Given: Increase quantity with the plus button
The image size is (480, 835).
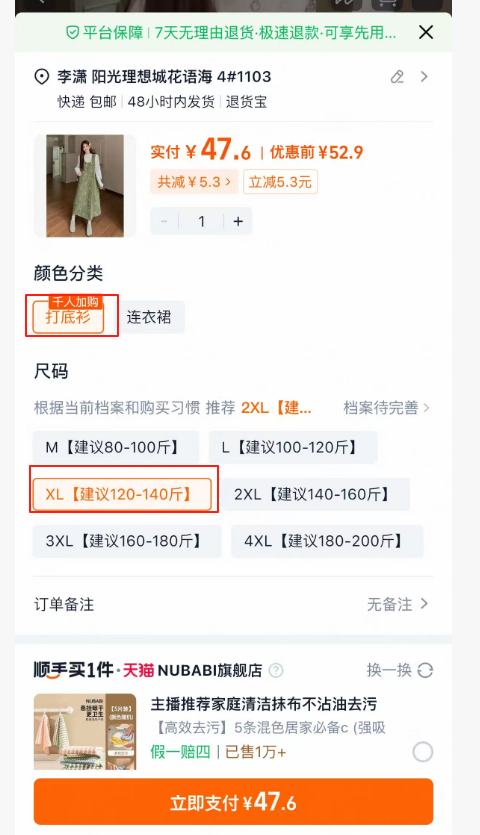Looking at the screenshot, I should coord(238,222).
